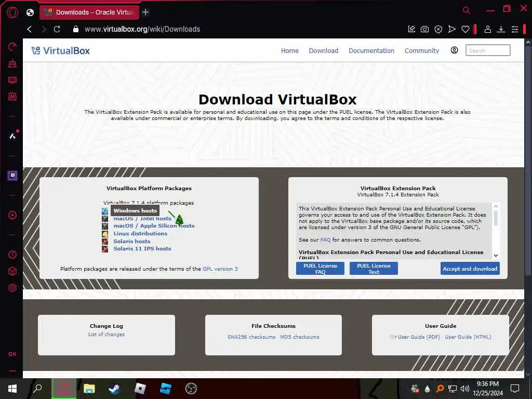532x399 pixels.
Task: Open the User Guide (HTML) link
Action: 468,337
